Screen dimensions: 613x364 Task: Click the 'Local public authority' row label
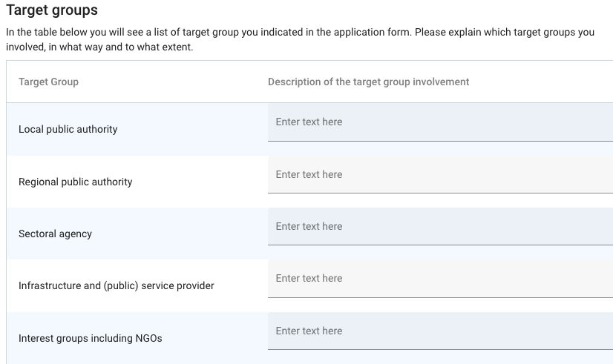click(x=68, y=129)
